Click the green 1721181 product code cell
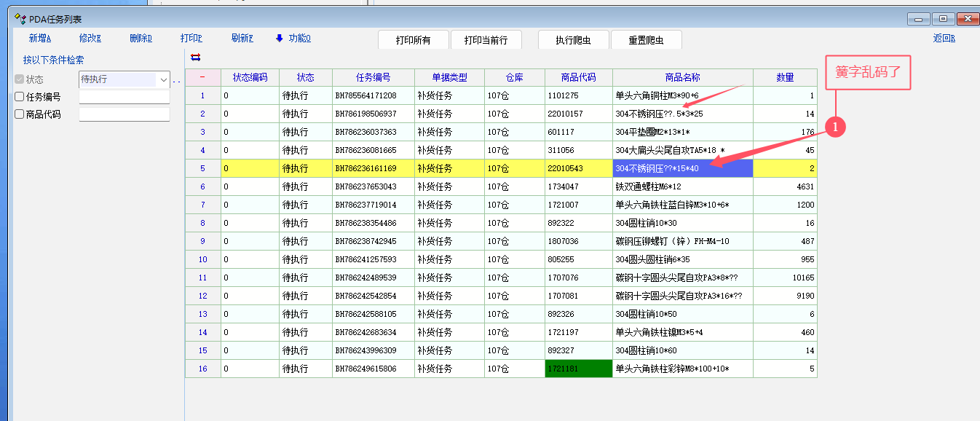This screenshot has height=421, width=980. pyautogui.click(x=578, y=369)
